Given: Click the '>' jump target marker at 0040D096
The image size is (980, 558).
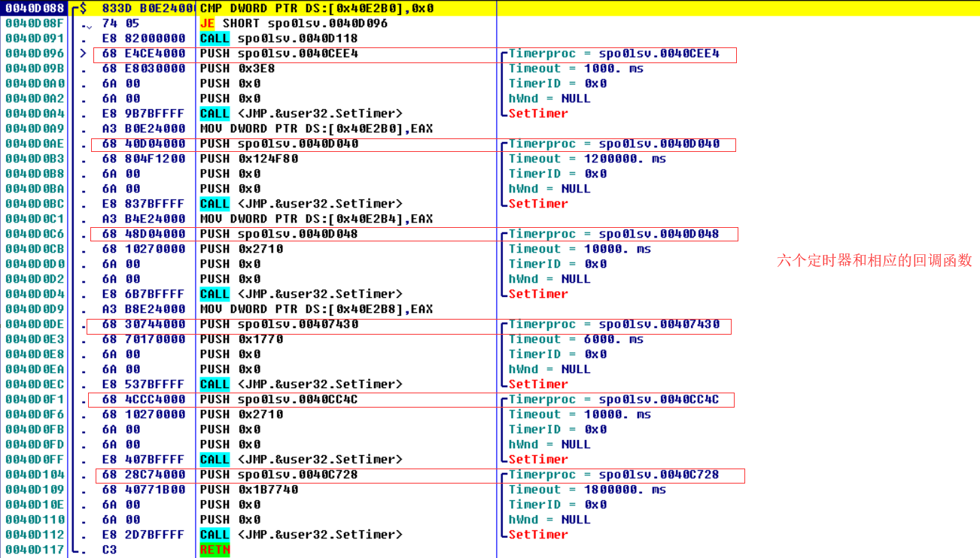Looking at the screenshot, I should coord(84,53).
